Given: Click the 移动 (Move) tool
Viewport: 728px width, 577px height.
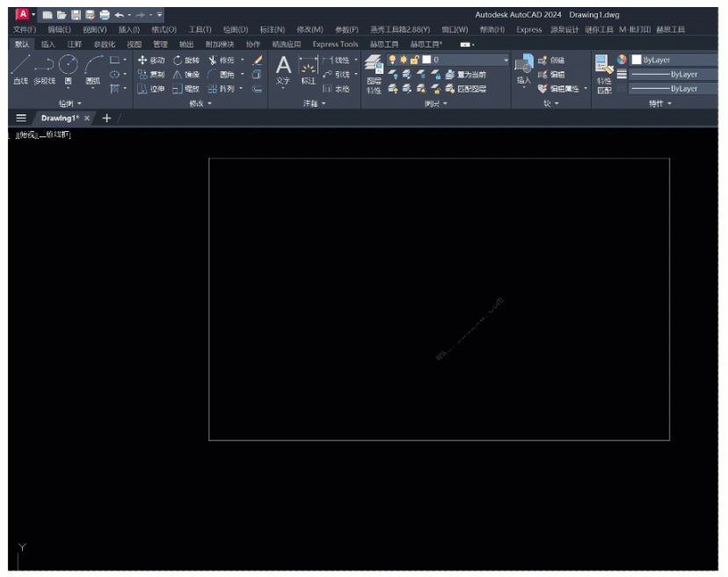Looking at the screenshot, I should coord(150,60).
